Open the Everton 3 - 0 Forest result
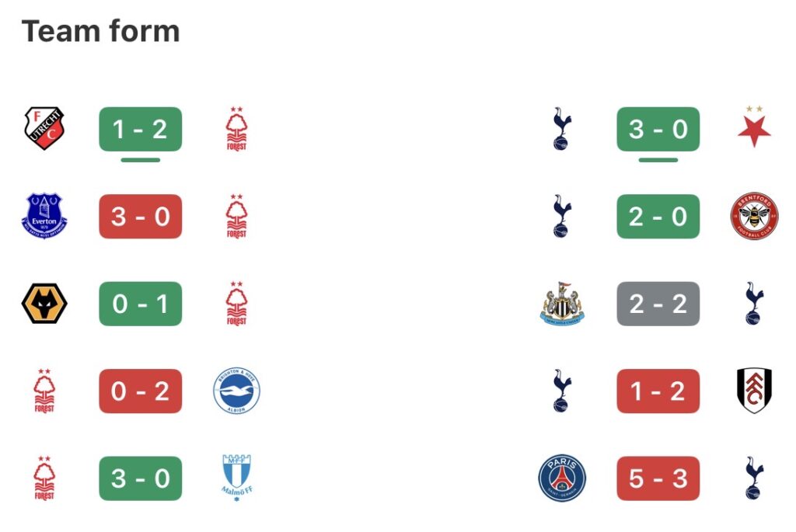Viewport: 796px width, 532px height. [140, 216]
